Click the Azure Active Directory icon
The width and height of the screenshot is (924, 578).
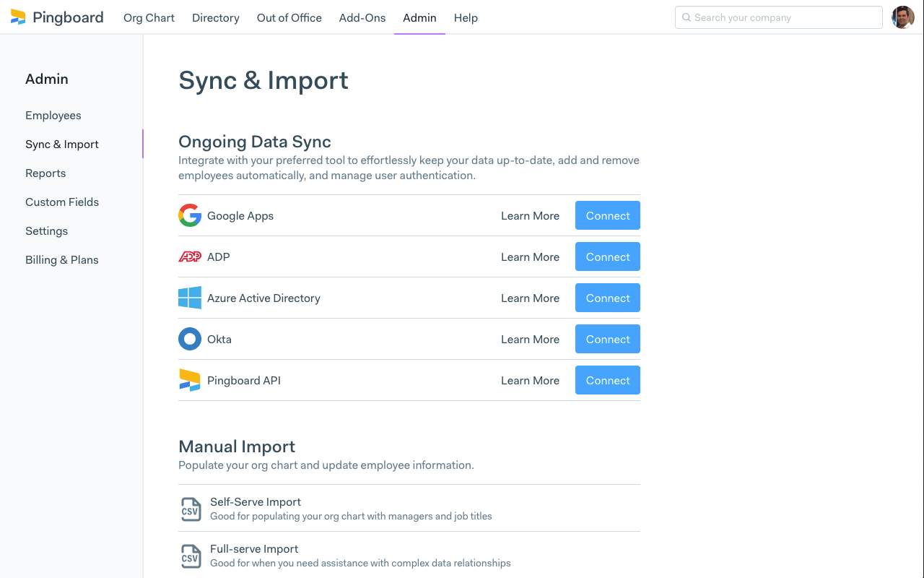(189, 297)
